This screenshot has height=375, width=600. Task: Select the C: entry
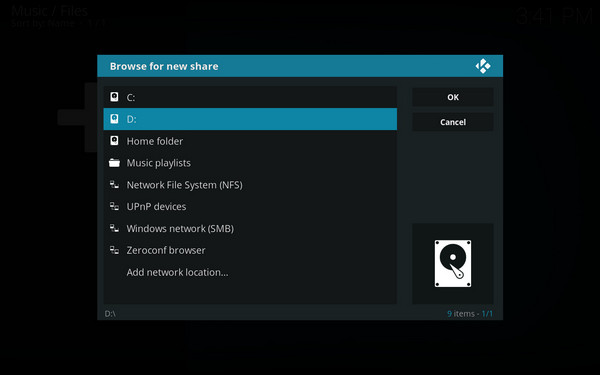(x=250, y=97)
